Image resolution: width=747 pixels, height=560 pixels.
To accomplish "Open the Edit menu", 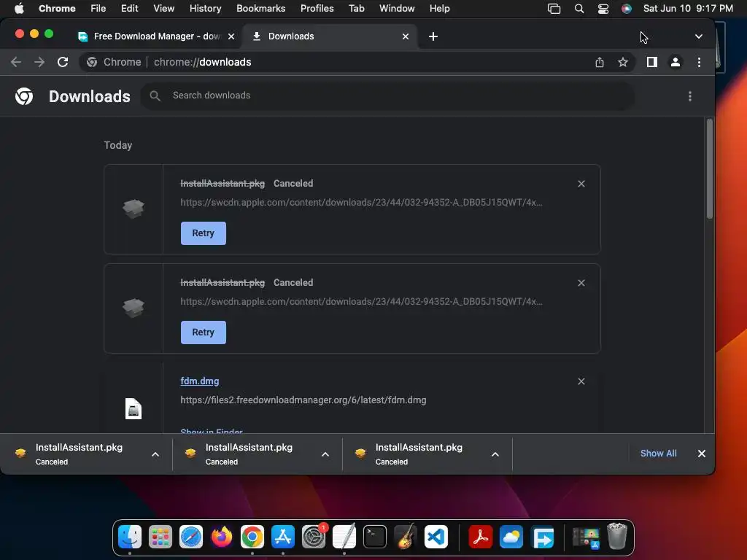I will point(130,8).
